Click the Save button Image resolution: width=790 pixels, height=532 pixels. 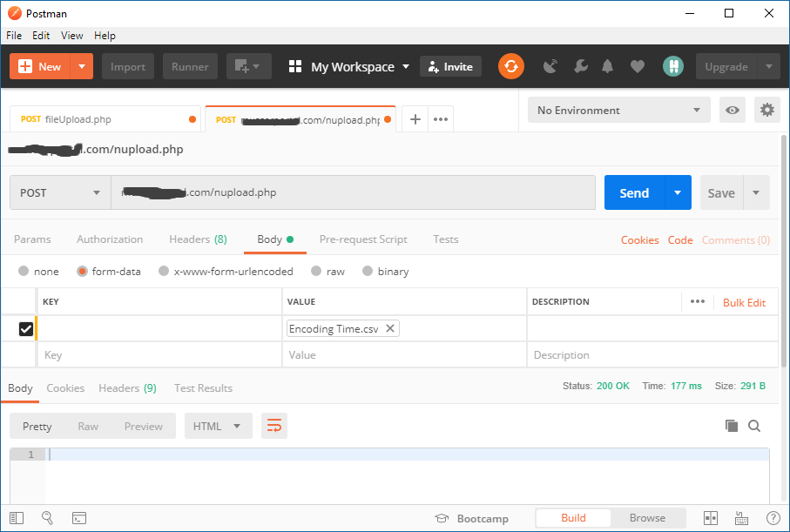coord(721,192)
